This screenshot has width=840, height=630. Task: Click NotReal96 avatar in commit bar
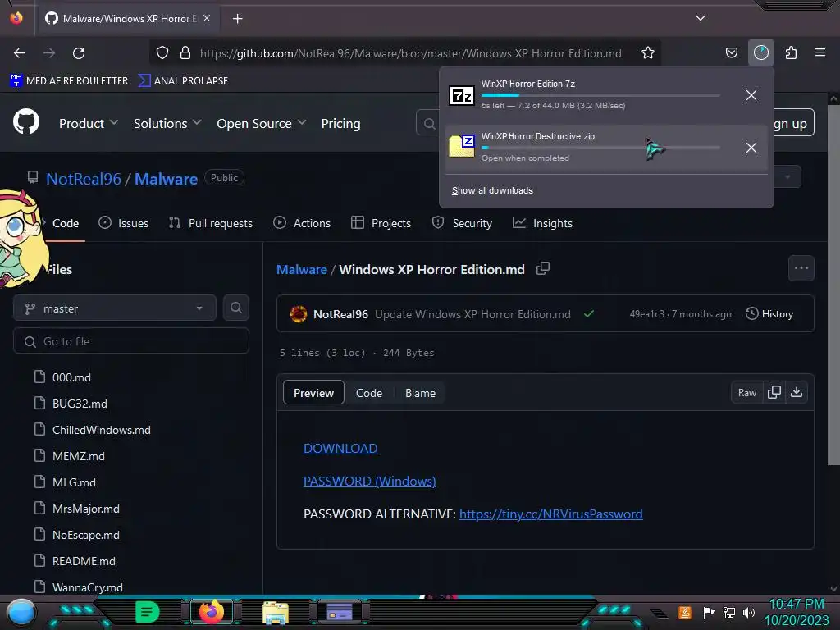click(x=299, y=314)
